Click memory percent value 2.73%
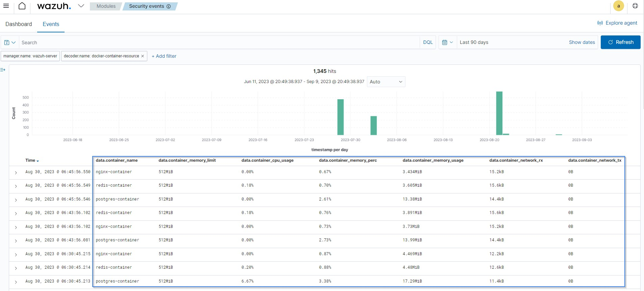The width and height of the screenshot is (644, 291). click(x=325, y=240)
